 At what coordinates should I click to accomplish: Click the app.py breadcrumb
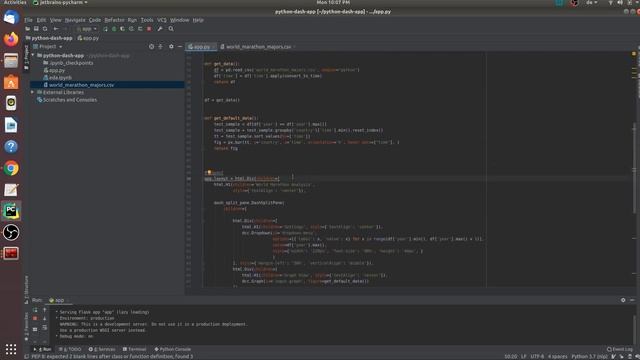coord(89,38)
